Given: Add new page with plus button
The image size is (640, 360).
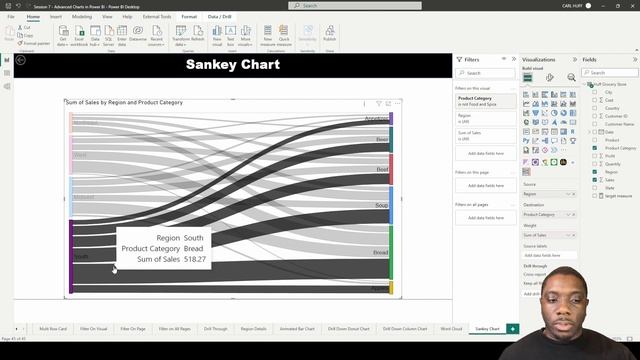Looking at the screenshot, I should point(513,329).
